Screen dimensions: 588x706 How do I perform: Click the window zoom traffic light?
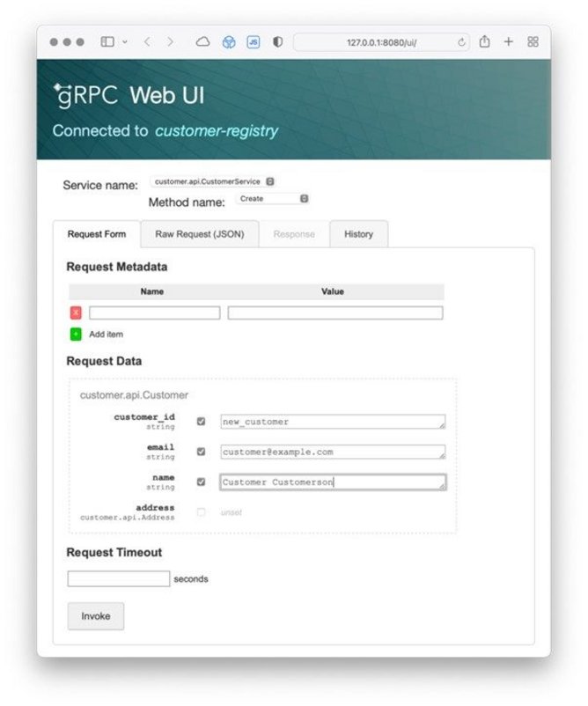(80, 42)
